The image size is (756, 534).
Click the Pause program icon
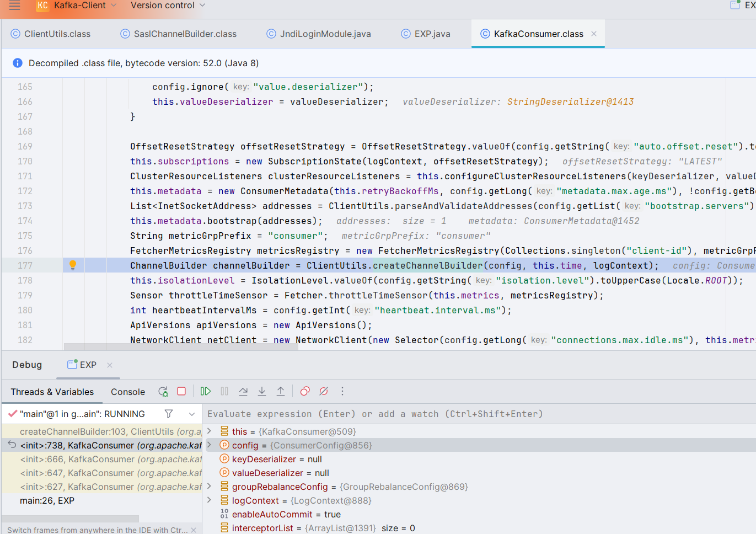[x=224, y=391]
